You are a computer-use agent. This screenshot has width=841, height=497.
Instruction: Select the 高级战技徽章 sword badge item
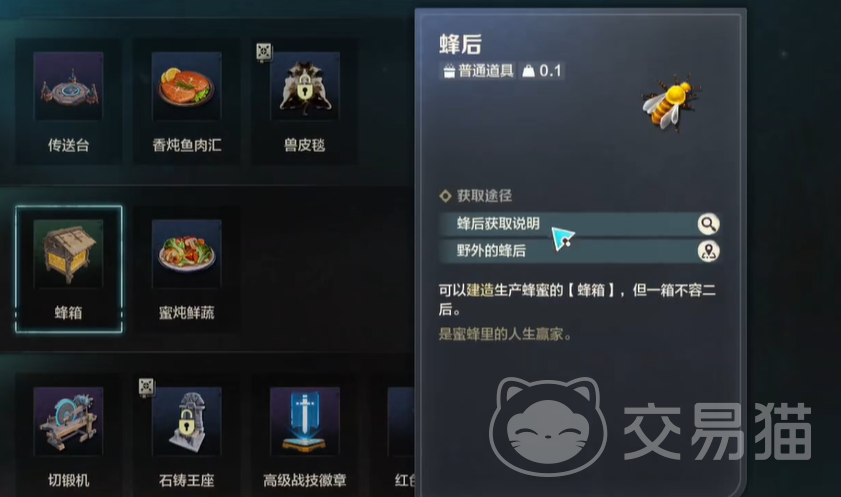point(304,434)
